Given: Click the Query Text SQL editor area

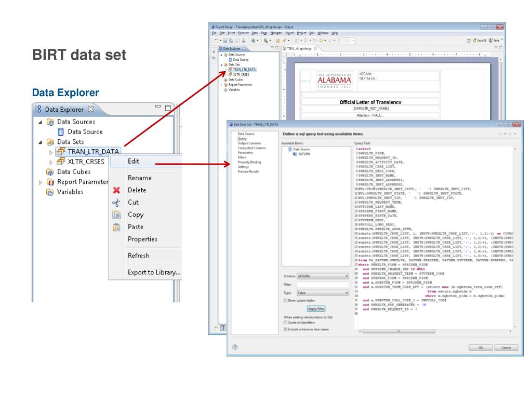Looking at the screenshot, I should click(434, 237).
